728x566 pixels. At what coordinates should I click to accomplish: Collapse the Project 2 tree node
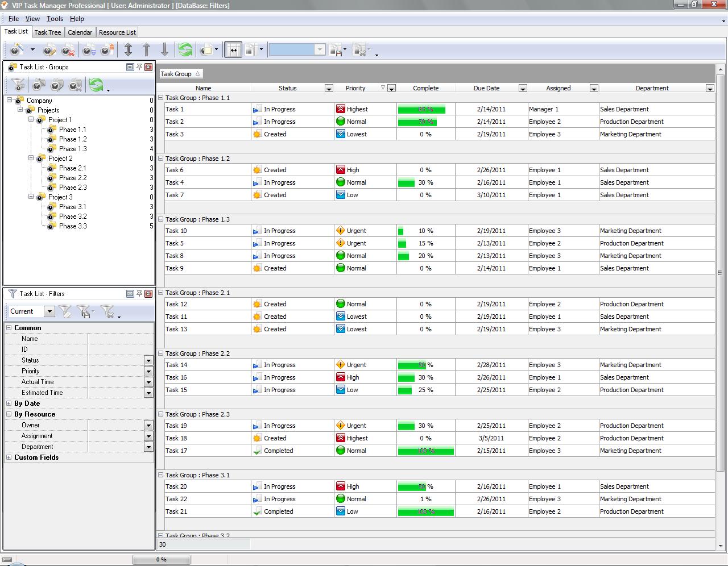[31, 159]
